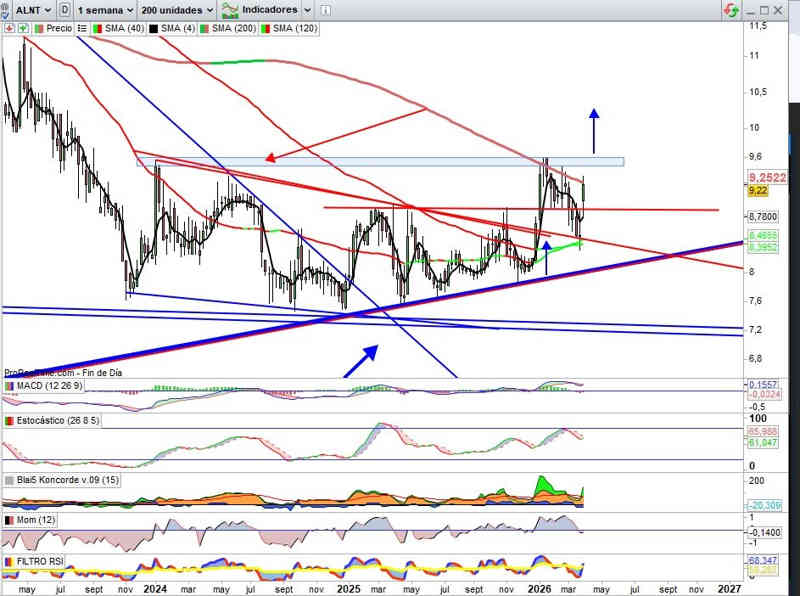Image resolution: width=800 pixels, height=596 pixels.
Task: Click the D daily-mode button
Action: (x=65, y=10)
